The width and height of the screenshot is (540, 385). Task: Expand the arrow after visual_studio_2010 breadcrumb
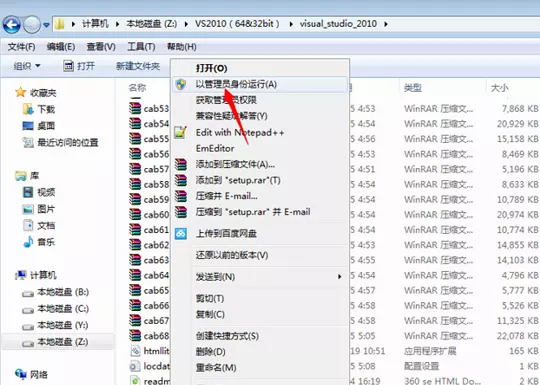click(x=386, y=24)
